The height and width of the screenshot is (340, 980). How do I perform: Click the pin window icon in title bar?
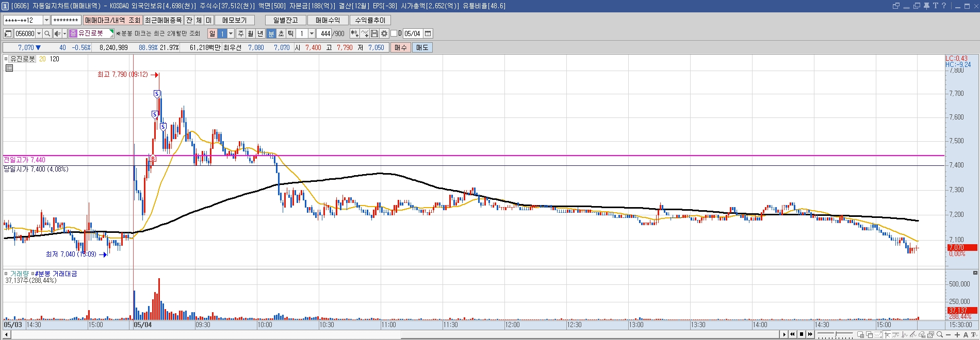[926, 6]
